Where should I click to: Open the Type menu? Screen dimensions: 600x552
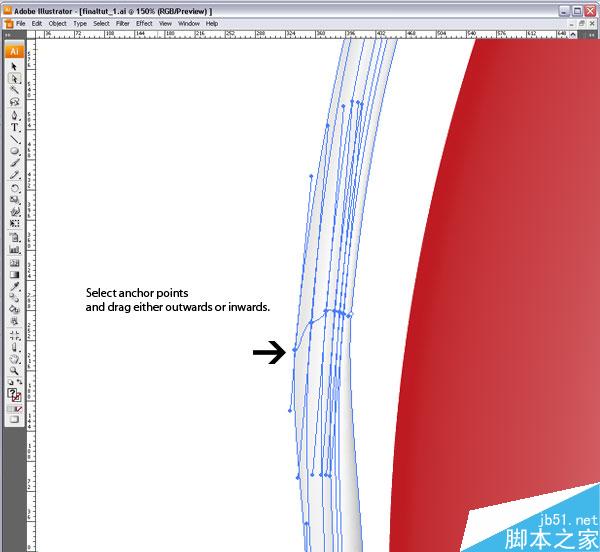click(80, 23)
